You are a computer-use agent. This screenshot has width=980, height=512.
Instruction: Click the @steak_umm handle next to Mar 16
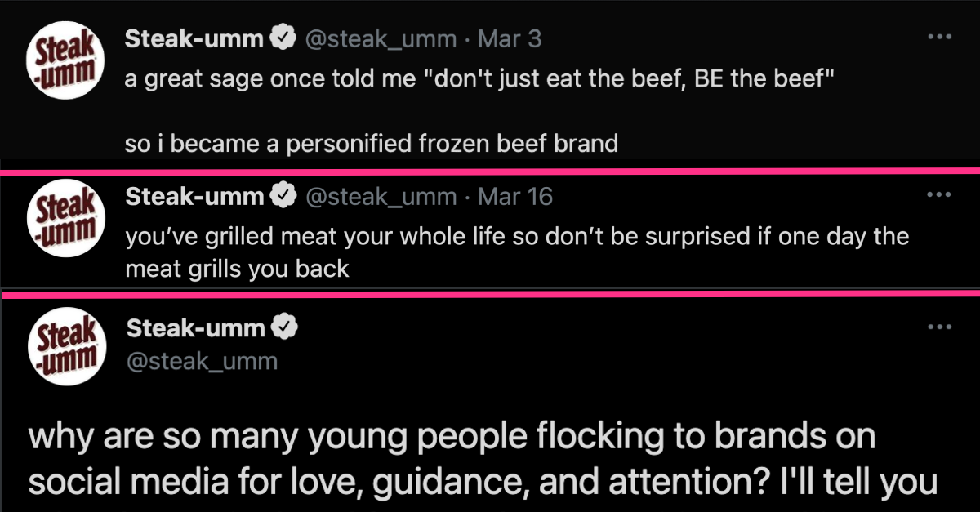[x=380, y=196]
